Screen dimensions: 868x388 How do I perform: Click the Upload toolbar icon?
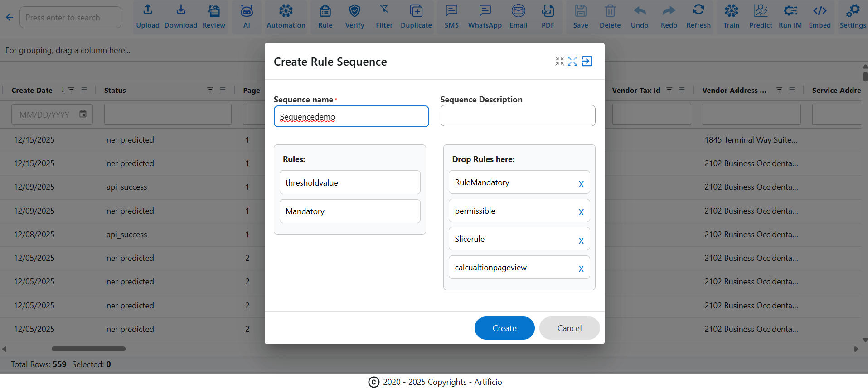(148, 10)
